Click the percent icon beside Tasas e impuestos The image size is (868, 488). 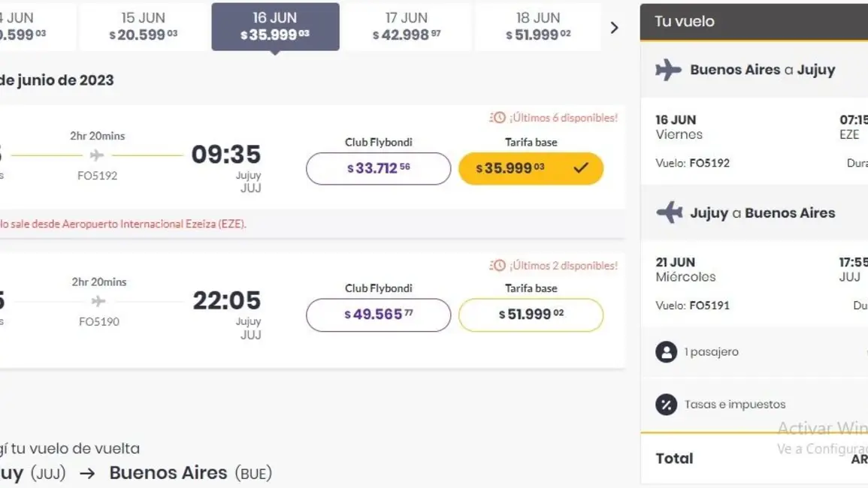(666, 405)
